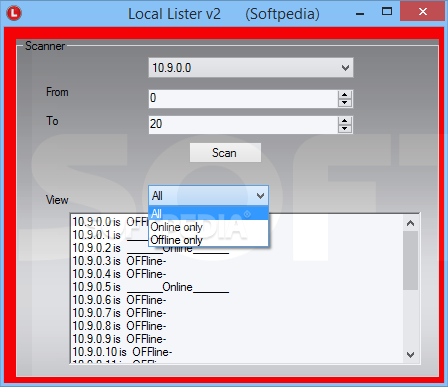Choose Offline only in View list
This screenshot has width=448, height=387.
208,240
